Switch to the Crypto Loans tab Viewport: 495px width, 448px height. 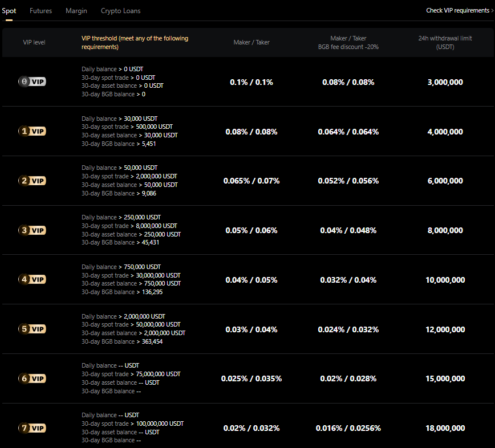pos(120,11)
